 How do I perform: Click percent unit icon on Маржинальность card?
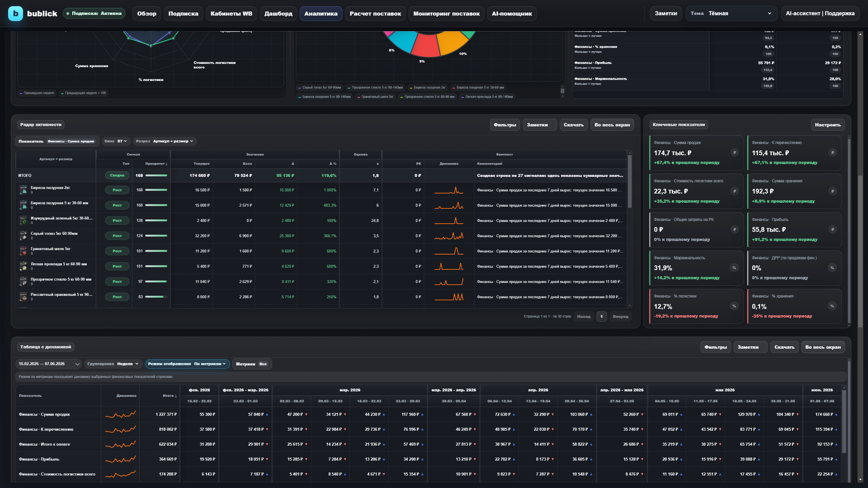tap(734, 268)
